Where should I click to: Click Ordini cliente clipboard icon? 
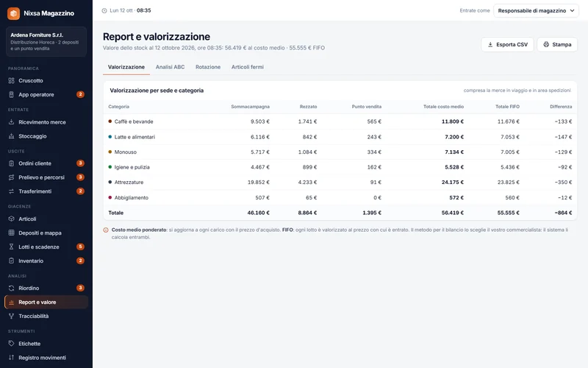click(11, 163)
